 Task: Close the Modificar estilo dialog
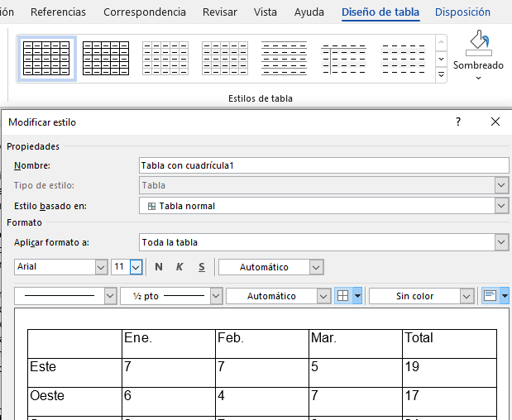[x=495, y=122]
